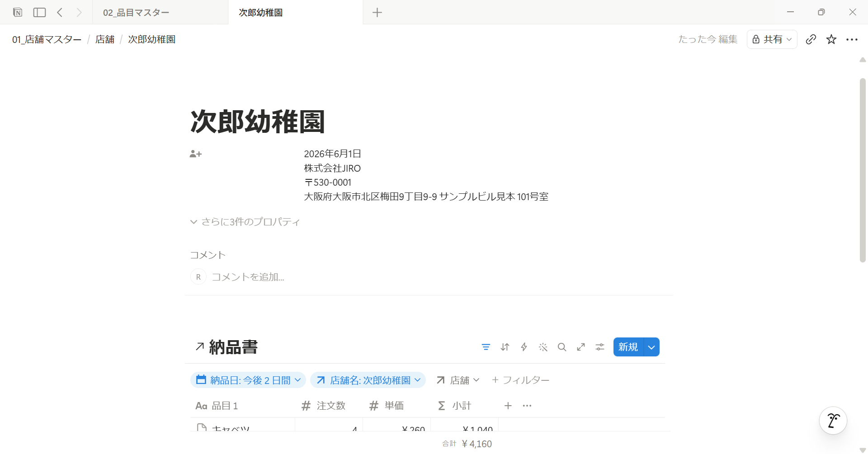Click the 合計 ¥4,160 sum value
This screenshot has height=454, width=868.
pos(467,444)
